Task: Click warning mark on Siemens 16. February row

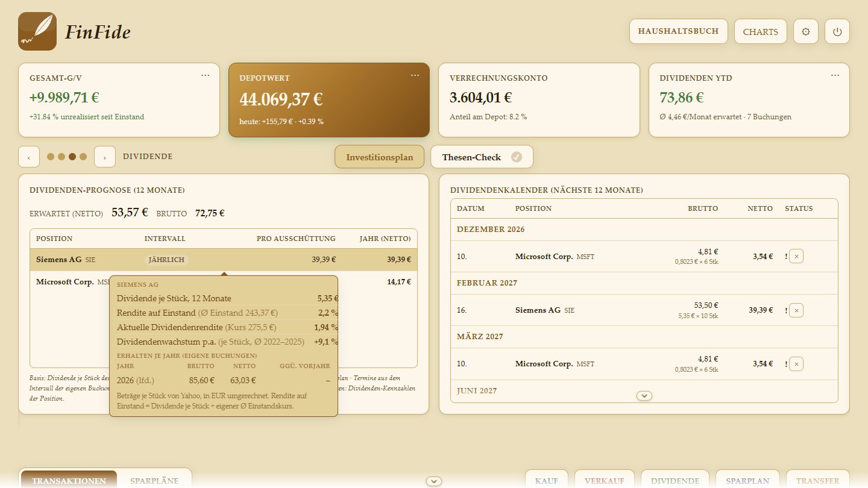Action: [x=786, y=310]
